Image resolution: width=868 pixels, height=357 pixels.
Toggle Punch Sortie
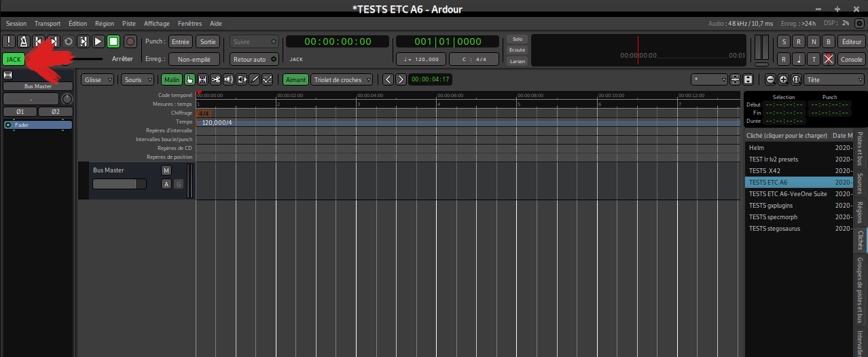click(207, 41)
